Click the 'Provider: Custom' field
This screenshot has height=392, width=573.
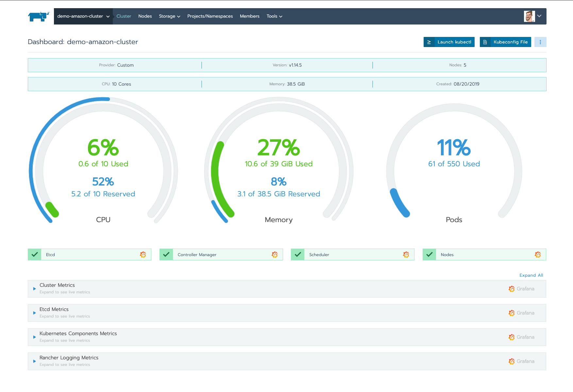tap(116, 65)
